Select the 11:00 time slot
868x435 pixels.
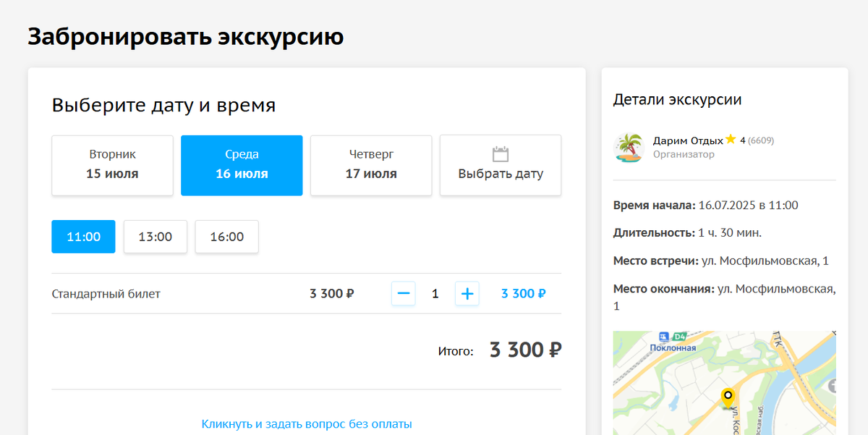point(83,236)
